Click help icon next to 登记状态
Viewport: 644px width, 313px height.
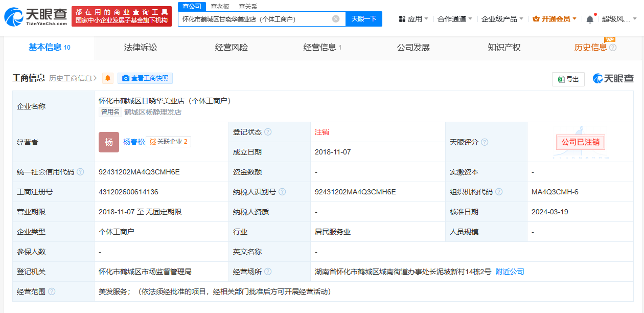pos(268,132)
